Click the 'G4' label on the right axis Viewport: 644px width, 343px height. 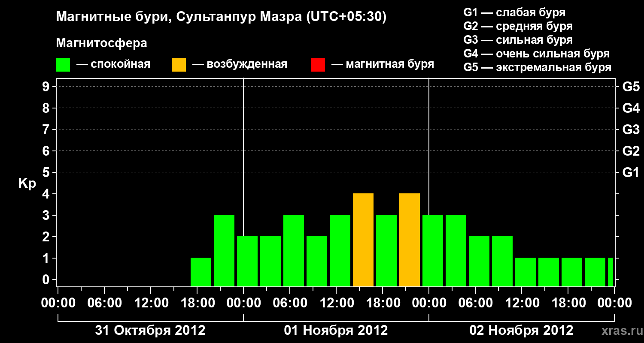[631, 108]
